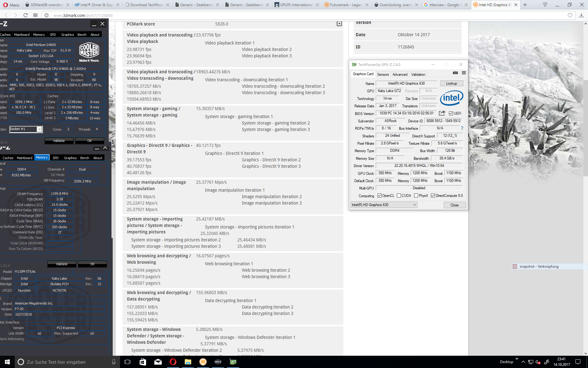Take a GPU-Z screenshot with the camera icon
The width and height of the screenshot is (588, 368).
click(x=455, y=73)
